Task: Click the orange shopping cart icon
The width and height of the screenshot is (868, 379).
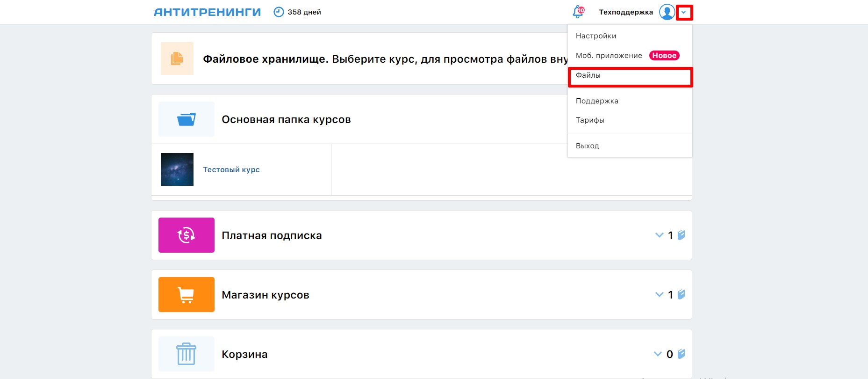Action: (186, 295)
